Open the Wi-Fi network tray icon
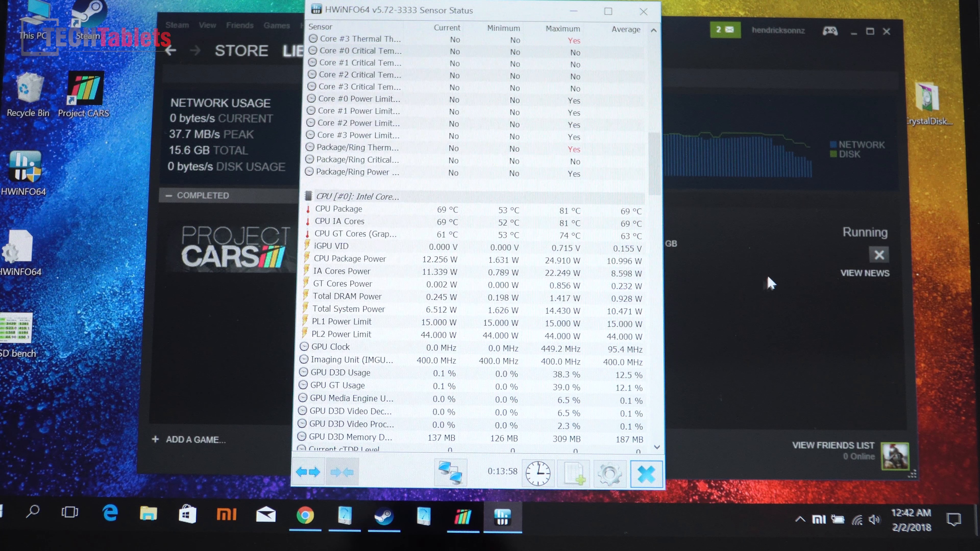 click(857, 519)
